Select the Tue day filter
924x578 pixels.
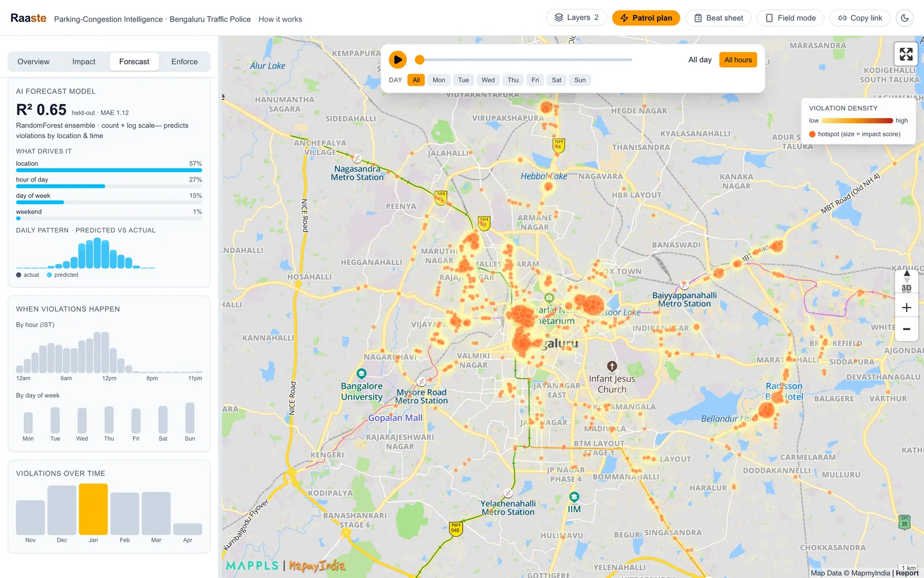(463, 80)
